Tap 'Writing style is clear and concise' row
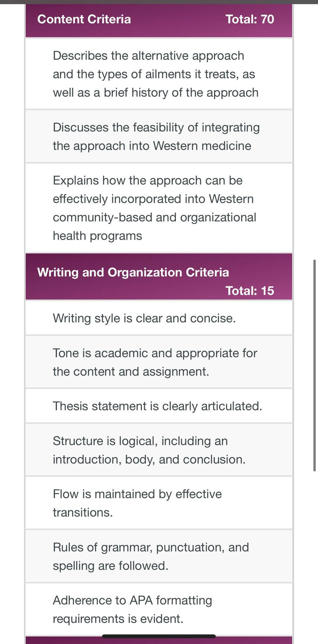The height and width of the screenshot is (644, 318). coord(159,318)
